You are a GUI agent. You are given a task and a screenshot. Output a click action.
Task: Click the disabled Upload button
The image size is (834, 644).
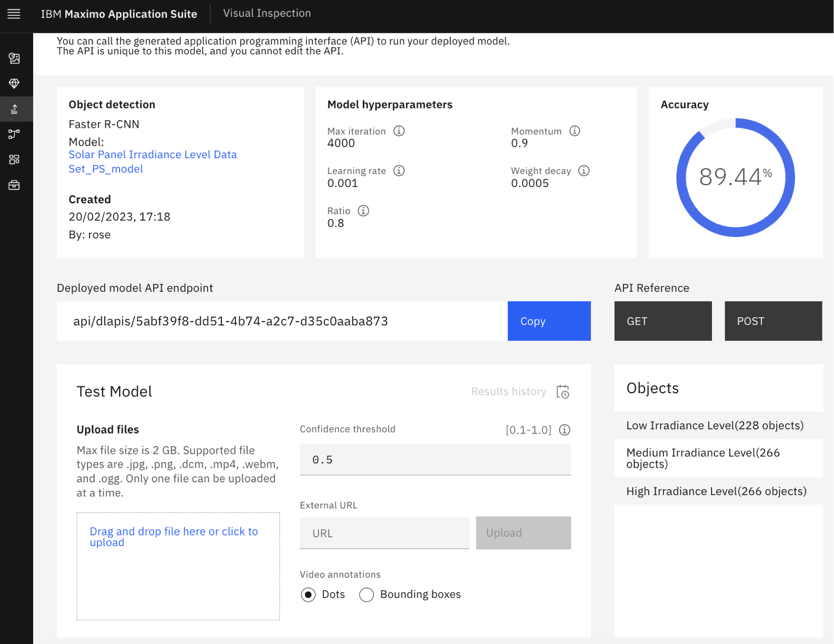click(523, 533)
